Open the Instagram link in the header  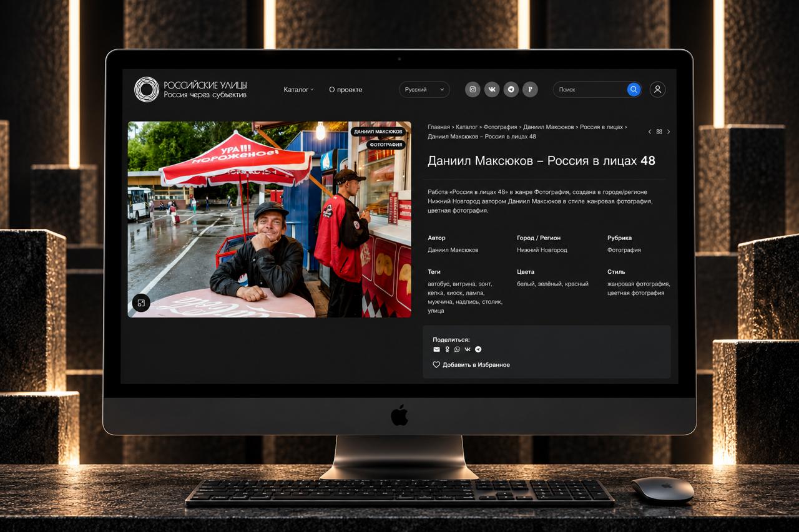point(473,89)
